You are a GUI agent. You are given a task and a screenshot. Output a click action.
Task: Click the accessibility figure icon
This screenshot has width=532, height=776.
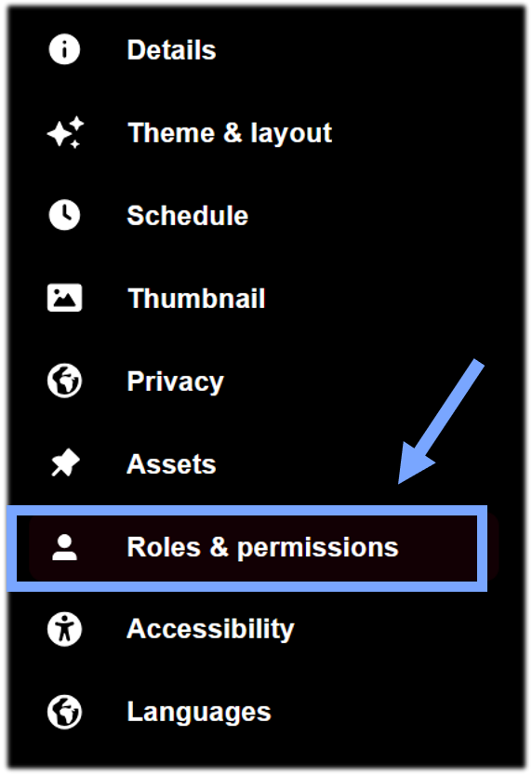click(64, 629)
